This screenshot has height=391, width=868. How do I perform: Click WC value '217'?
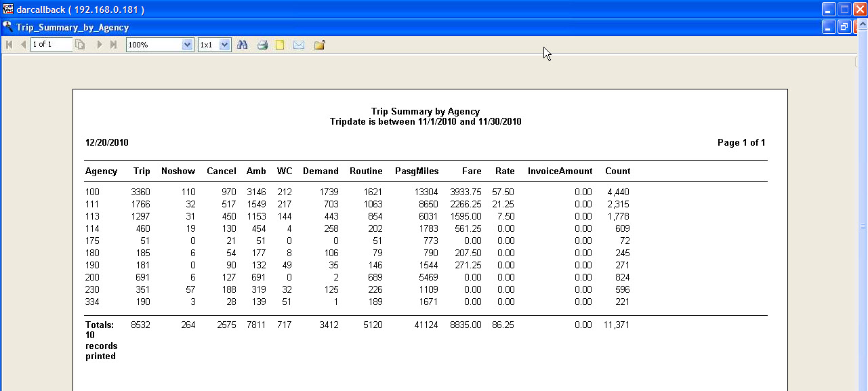(x=285, y=205)
